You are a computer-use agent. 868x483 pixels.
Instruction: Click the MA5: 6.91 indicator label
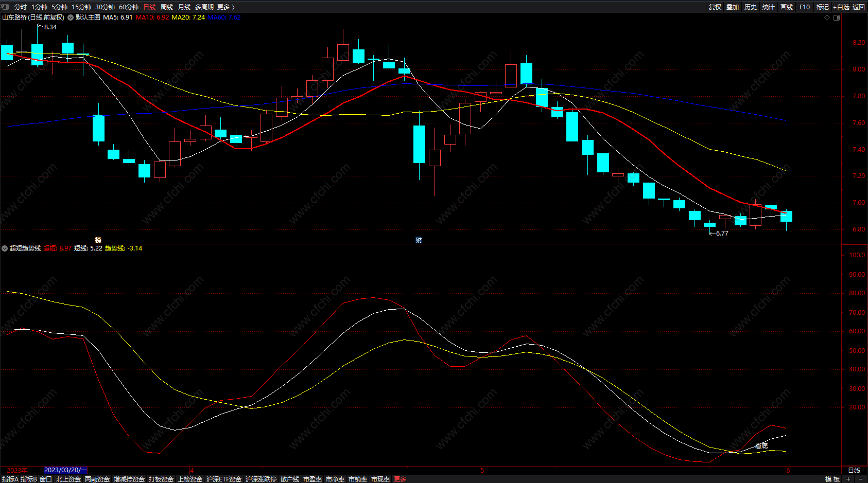[118, 17]
